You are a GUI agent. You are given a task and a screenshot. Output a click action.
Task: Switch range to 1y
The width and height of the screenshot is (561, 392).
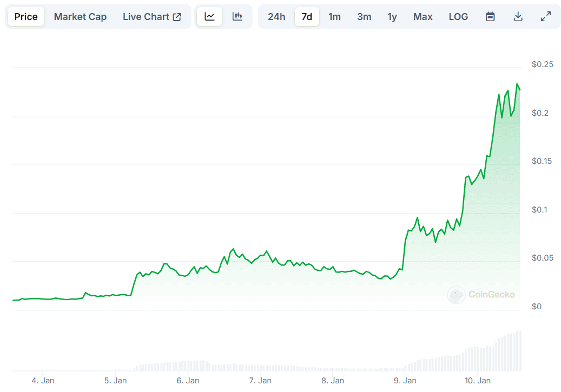tap(392, 17)
